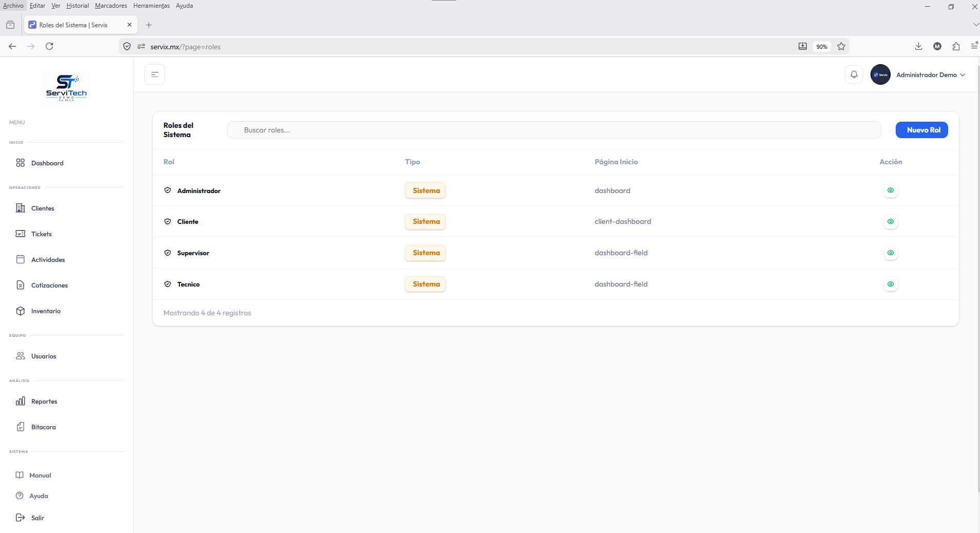
Task: Click the Inventario box icon
Action: click(x=21, y=311)
